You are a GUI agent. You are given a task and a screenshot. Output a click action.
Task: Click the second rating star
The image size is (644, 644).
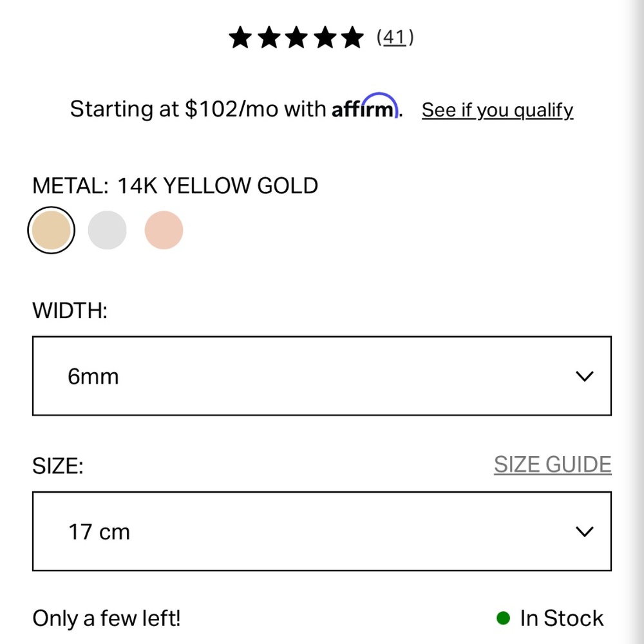[269, 38]
